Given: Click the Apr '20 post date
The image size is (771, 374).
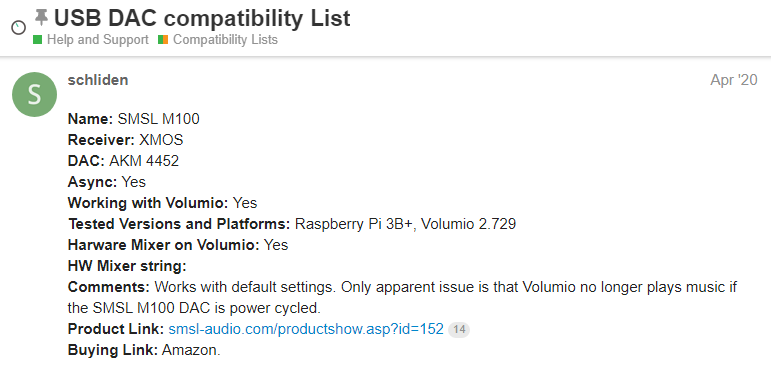Looking at the screenshot, I should (x=734, y=80).
